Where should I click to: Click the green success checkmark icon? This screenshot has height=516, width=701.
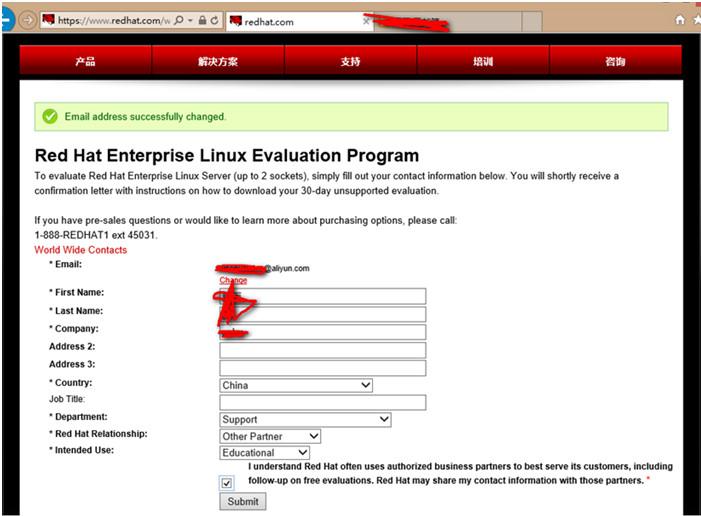click(x=50, y=116)
